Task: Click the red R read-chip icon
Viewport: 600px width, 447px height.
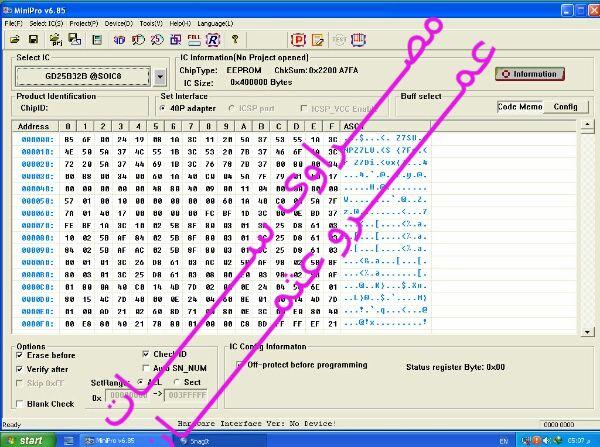Action: [x=212, y=39]
